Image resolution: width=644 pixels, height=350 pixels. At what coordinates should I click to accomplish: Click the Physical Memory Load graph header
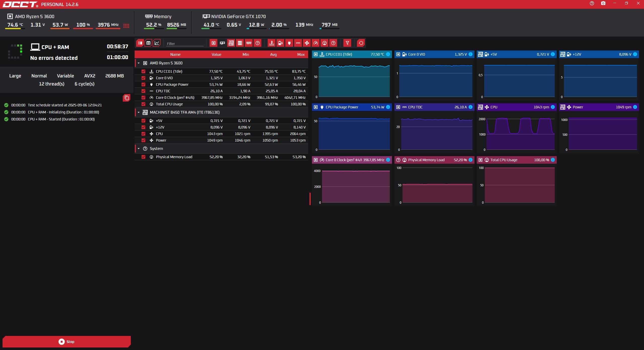(434, 160)
